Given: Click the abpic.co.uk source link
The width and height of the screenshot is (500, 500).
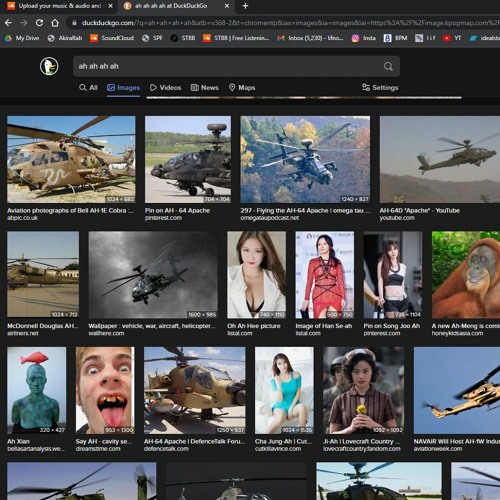Looking at the screenshot, I should point(23,218).
